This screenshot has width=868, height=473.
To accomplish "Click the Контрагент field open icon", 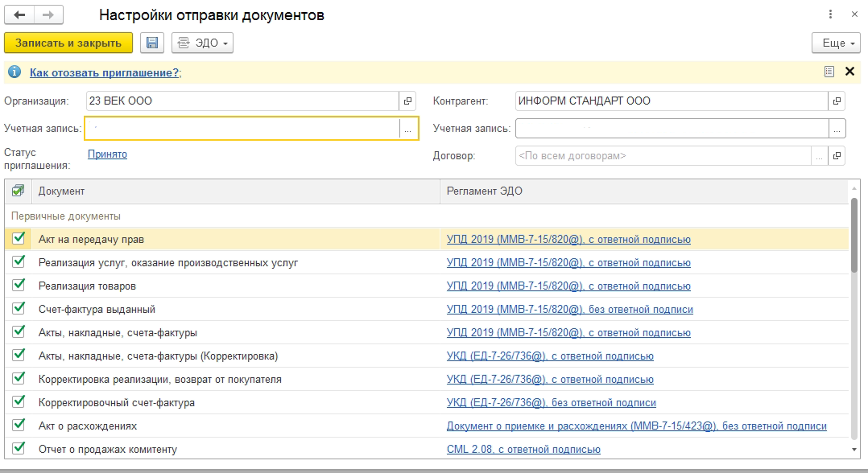I will (x=837, y=101).
